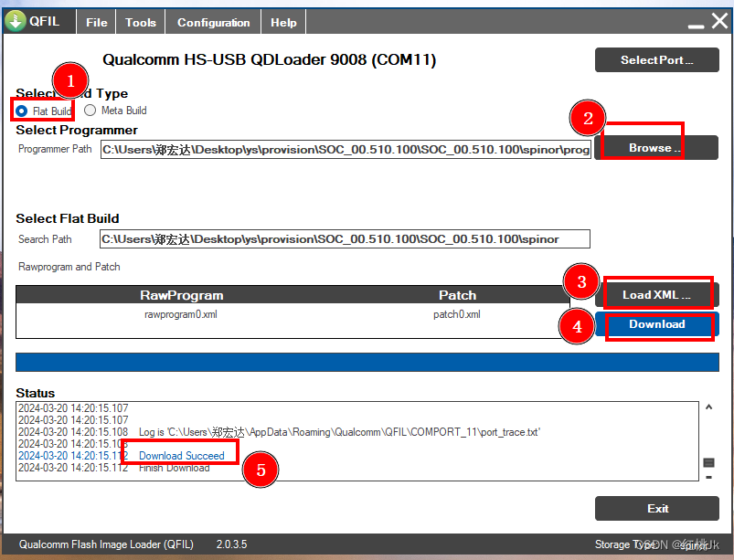
Task: Click the green QFIL download-arrow logo icon
Action: pyautogui.click(x=15, y=21)
